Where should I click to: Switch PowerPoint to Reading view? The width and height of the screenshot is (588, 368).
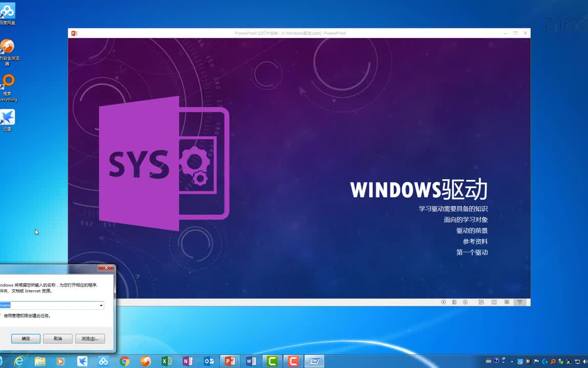click(x=507, y=302)
